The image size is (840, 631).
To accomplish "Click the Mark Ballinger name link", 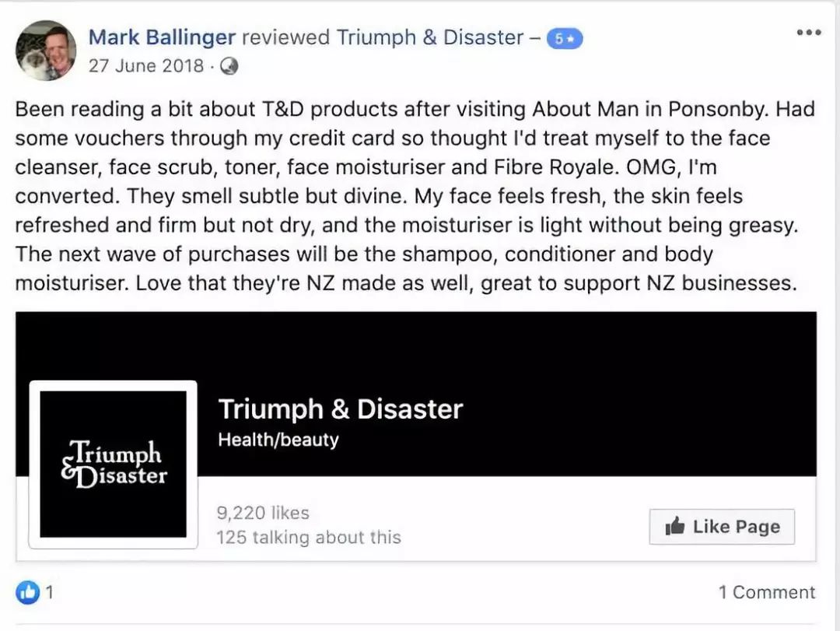I will 163,37.
